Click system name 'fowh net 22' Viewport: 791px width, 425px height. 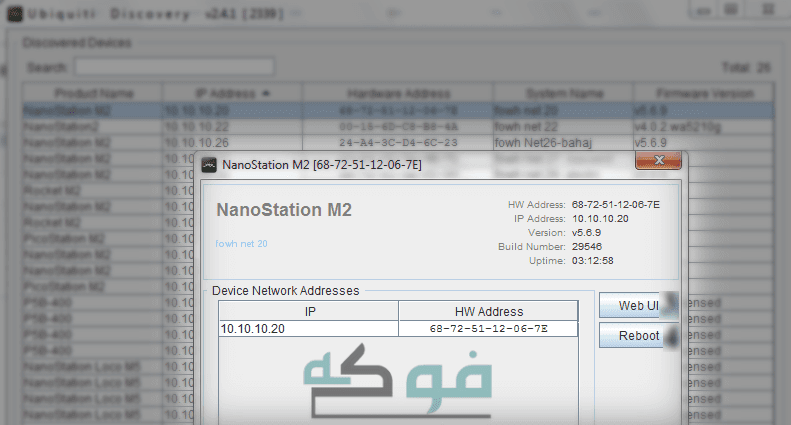point(526,127)
